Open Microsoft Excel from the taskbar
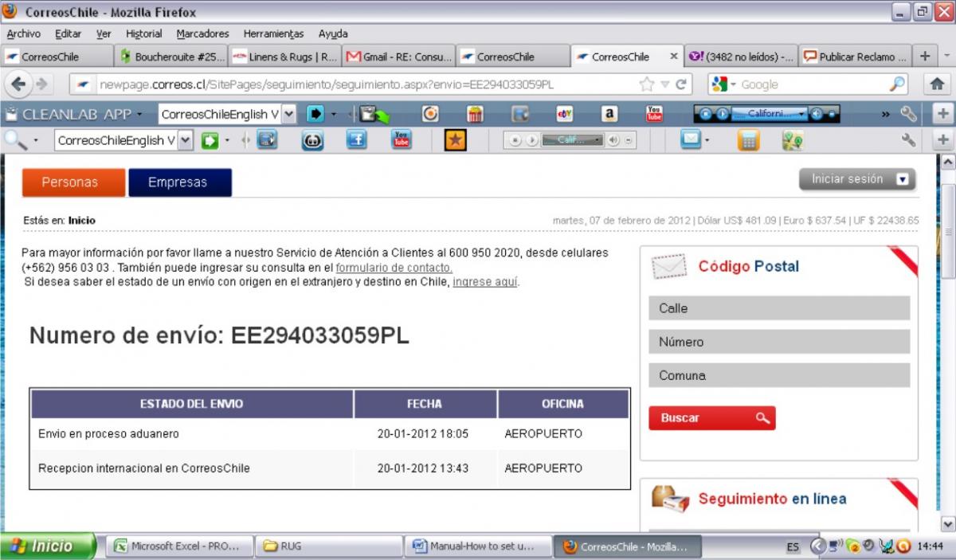This screenshot has height=560, width=956. [x=180, y=546]
